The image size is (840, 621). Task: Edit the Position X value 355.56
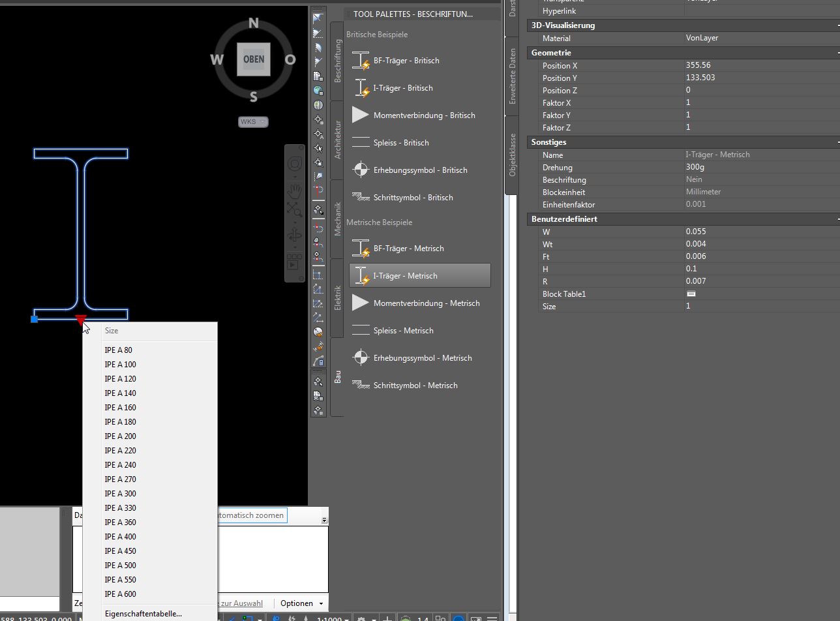click(762, 65)
